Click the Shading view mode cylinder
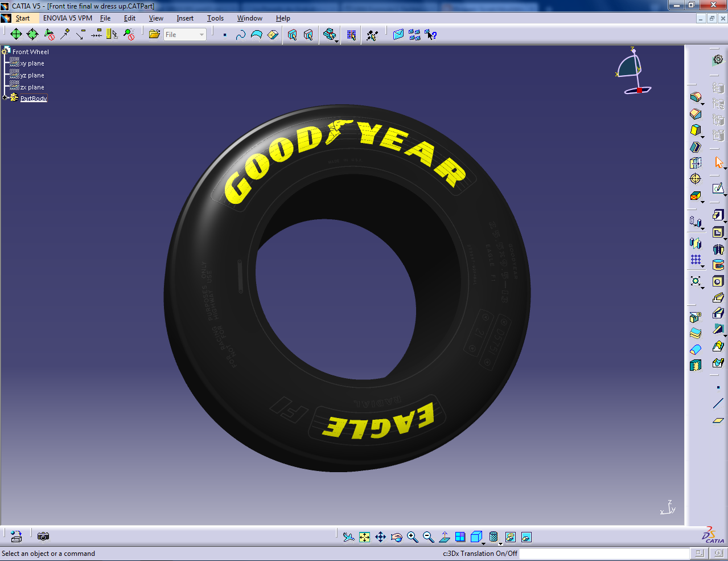Screen dimensions: 728x561 coord(493,537)
